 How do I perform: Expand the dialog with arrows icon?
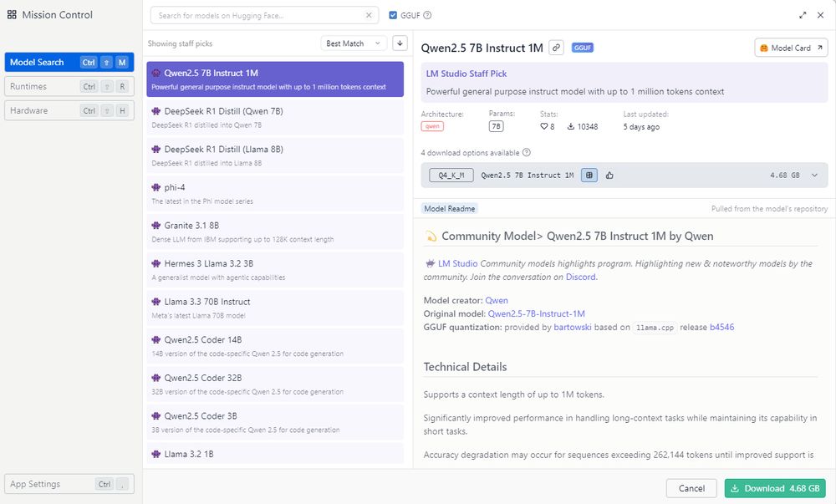coord(803,15)
